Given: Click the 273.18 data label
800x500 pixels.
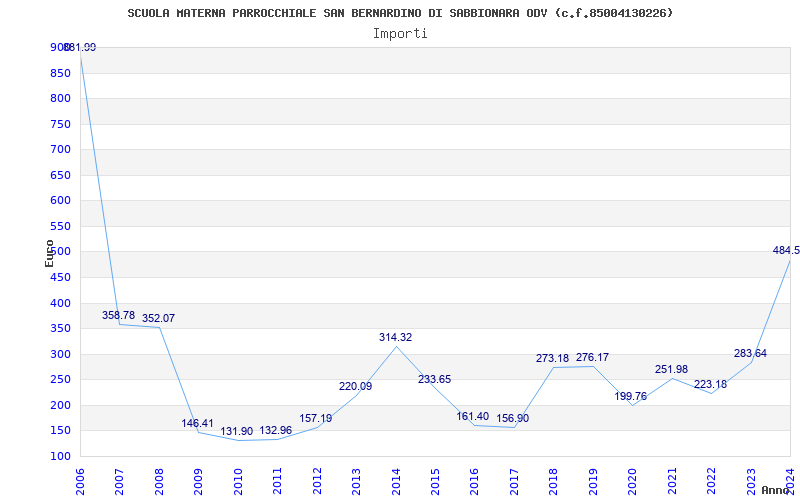Looking at the screenshot, I should click(553, 358).
